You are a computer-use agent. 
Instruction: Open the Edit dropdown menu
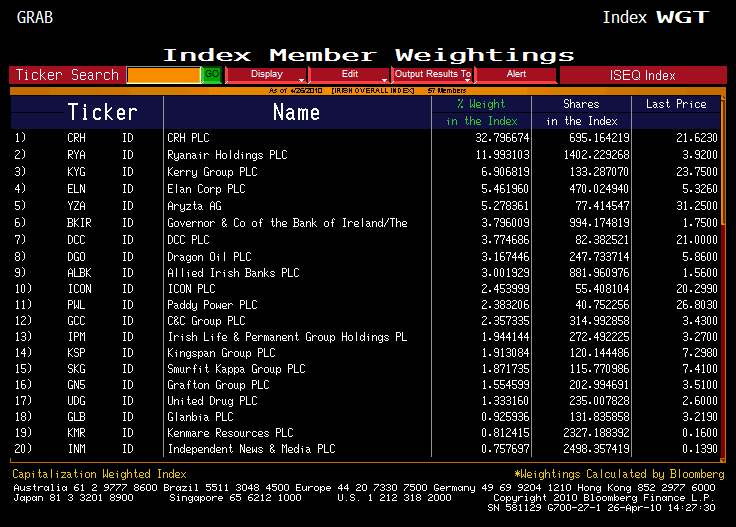(x=350, y=75)
